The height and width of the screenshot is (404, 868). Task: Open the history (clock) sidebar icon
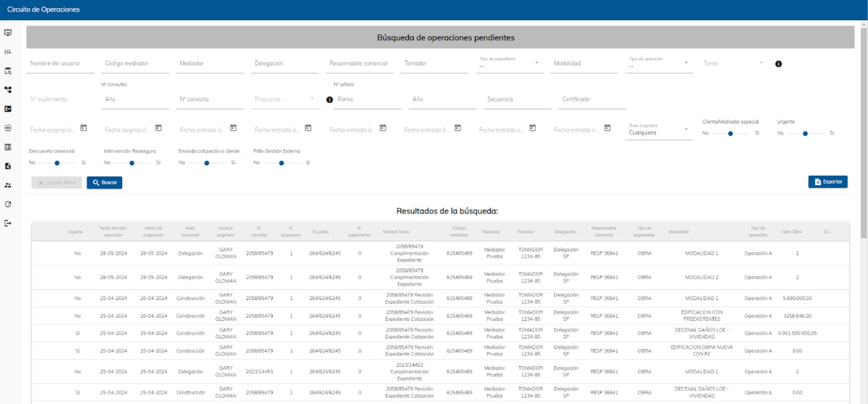tap(8, 204)
